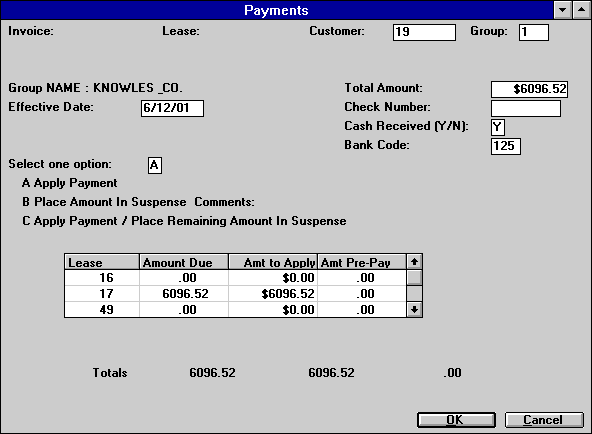Click the lease table scrollbar thumb

[x=414, y=278]
